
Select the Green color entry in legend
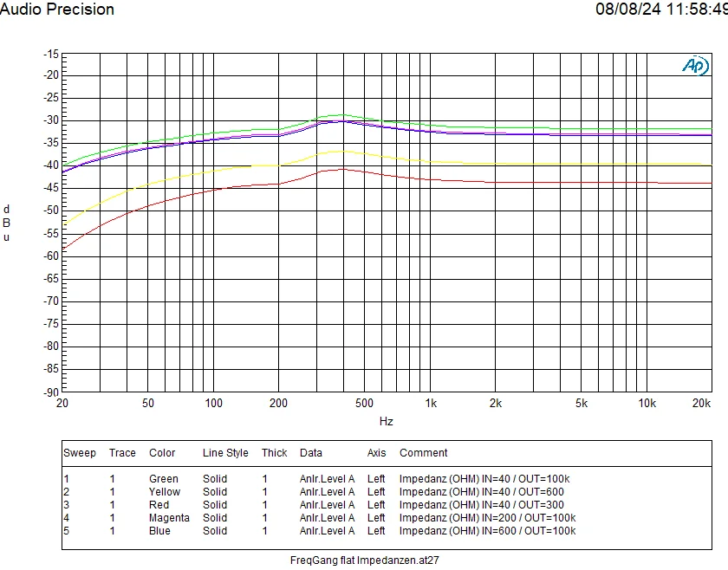point(163,478)
